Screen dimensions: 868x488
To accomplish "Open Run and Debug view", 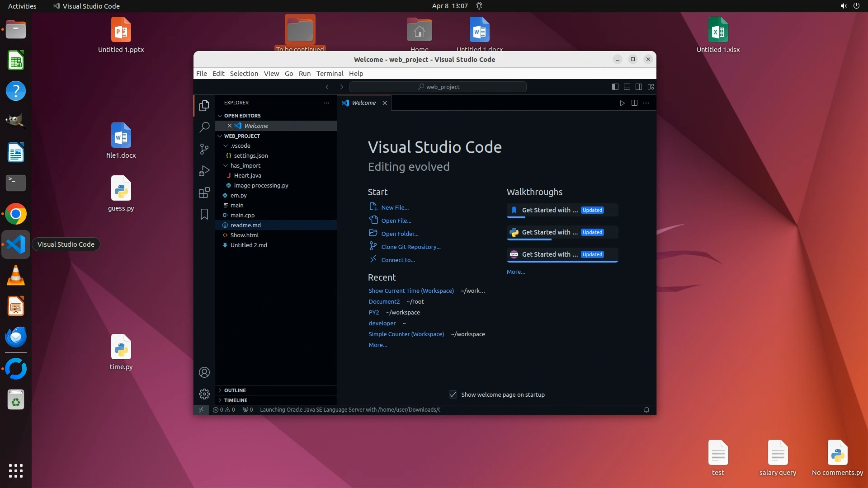I will [204, 171].
